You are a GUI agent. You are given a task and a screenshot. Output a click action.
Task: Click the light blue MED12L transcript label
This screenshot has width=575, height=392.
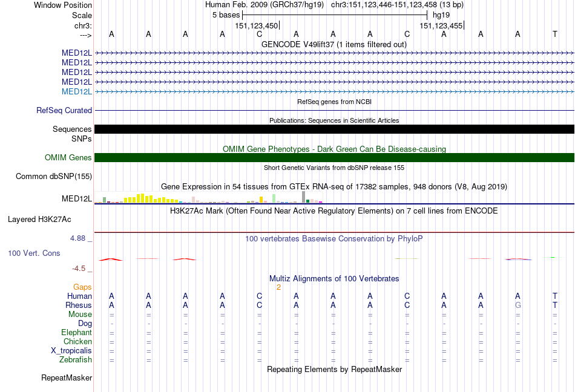tap(77, 91)
